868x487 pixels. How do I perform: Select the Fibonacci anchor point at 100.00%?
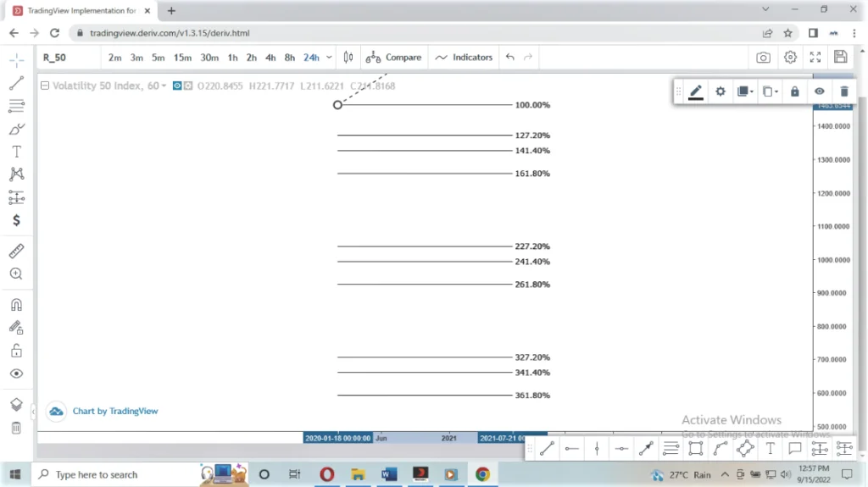click(x=337, y=104)
